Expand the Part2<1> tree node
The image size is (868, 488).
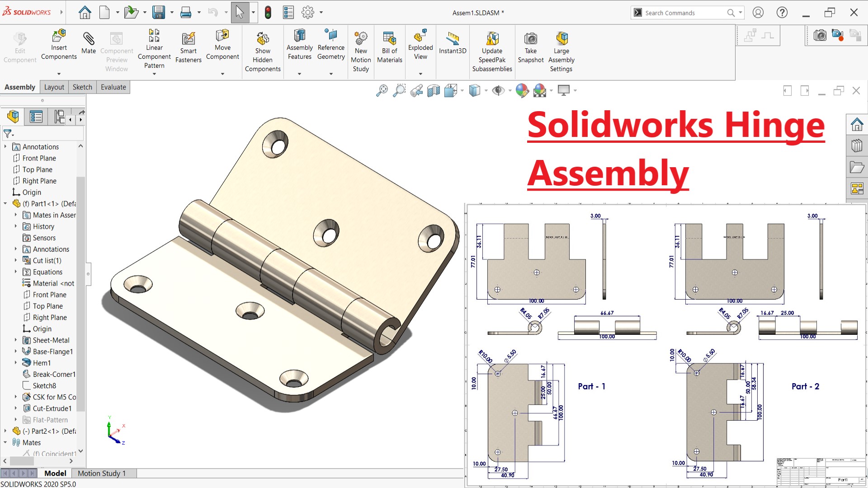click(x=5, y=431)
